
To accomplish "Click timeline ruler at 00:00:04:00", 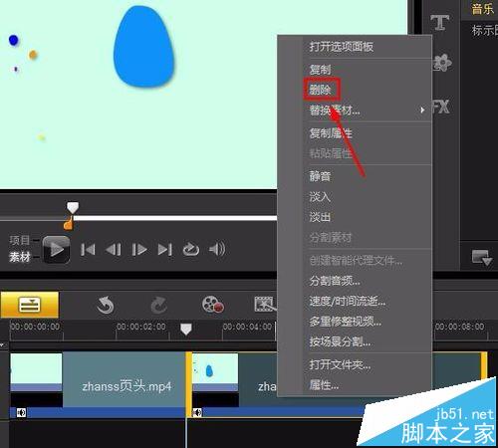I will point(247,327).
